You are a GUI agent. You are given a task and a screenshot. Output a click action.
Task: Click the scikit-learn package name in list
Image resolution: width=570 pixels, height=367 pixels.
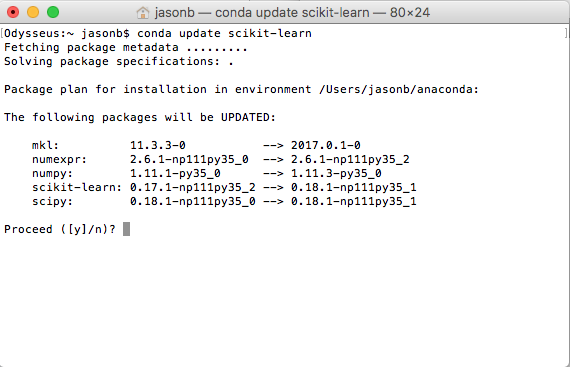(x=77, y=187)
